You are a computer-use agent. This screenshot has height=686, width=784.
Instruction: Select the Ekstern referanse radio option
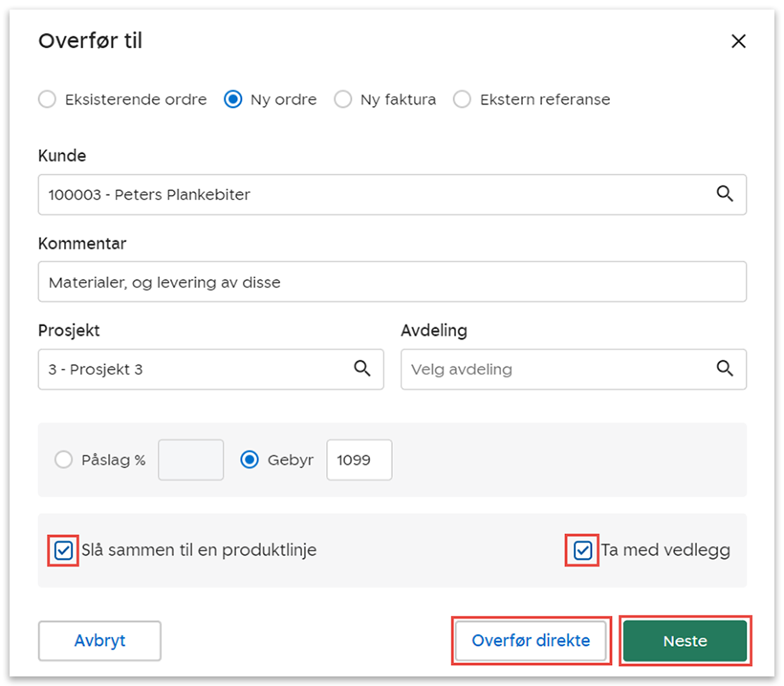click(462, 99)
